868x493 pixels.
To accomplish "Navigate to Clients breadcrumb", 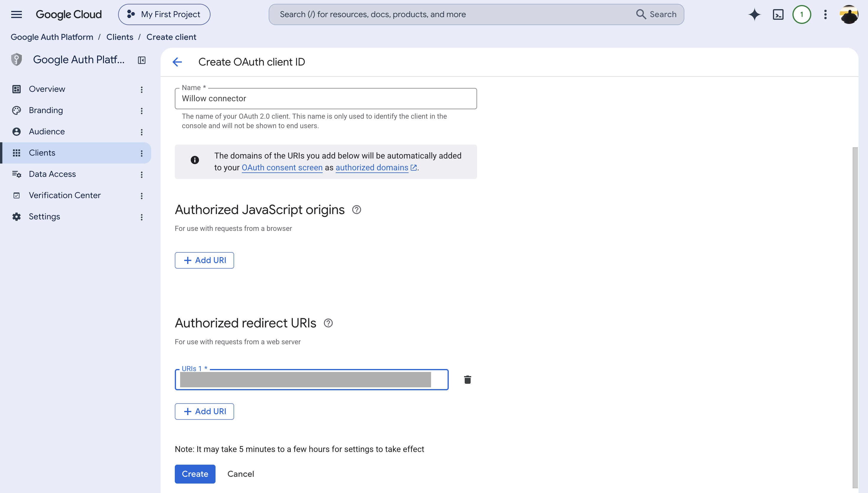I will (x=120, y=37).
